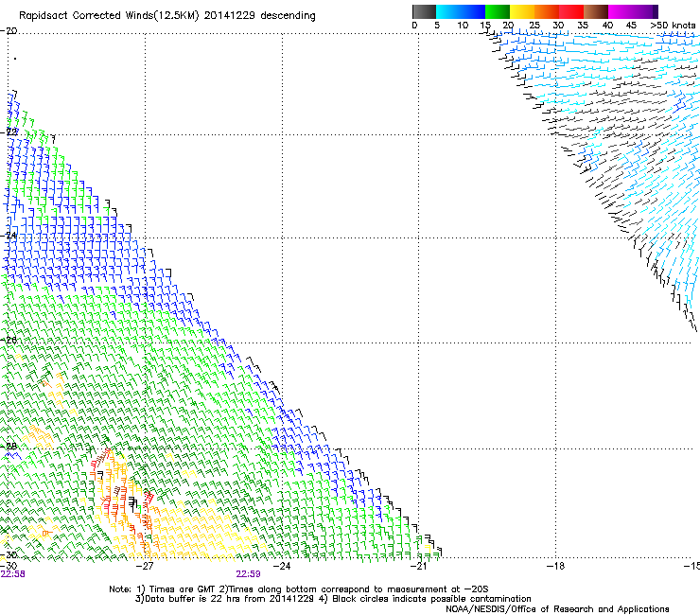Click the legend label '40'
The width and height of the screenshot is (700, 615).
[607, 26]
